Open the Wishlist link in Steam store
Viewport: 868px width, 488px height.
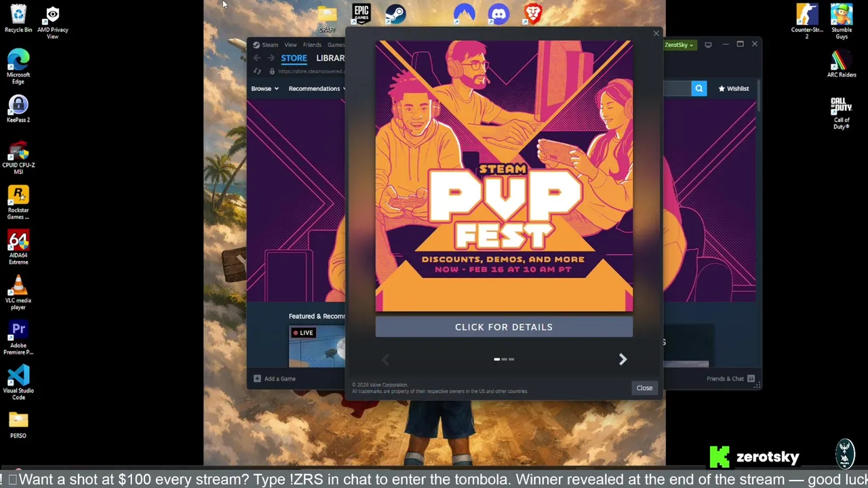tap(734, 89)
